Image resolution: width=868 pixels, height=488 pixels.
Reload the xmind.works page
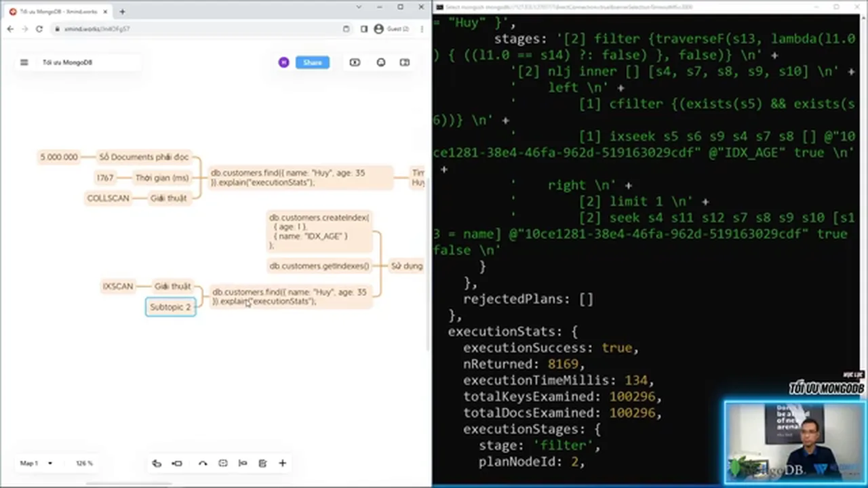point(39,29)
